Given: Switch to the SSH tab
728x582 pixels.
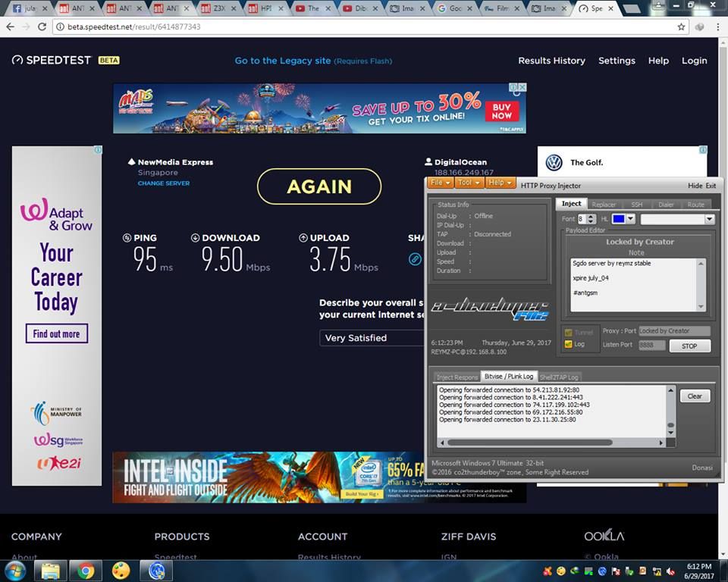Looking at the screenshot, I should (x=636, y=204).
